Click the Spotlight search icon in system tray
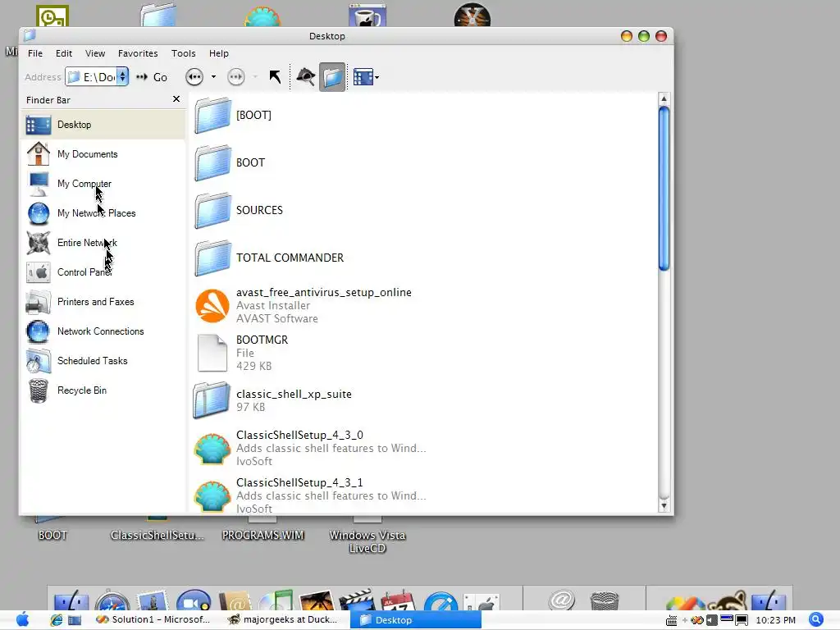 point(815,619)
